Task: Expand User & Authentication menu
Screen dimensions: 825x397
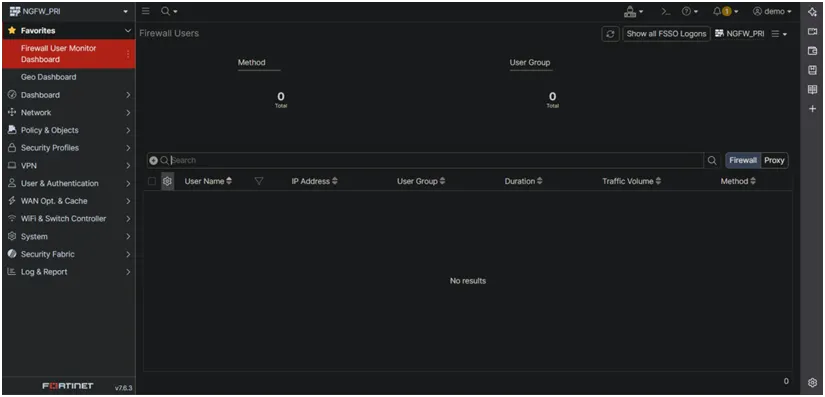Action: pyautogui.click(x=69, y=184)
